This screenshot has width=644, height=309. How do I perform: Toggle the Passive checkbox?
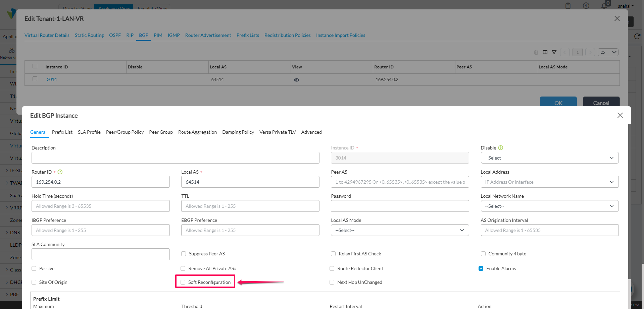(x=34, y=268)
